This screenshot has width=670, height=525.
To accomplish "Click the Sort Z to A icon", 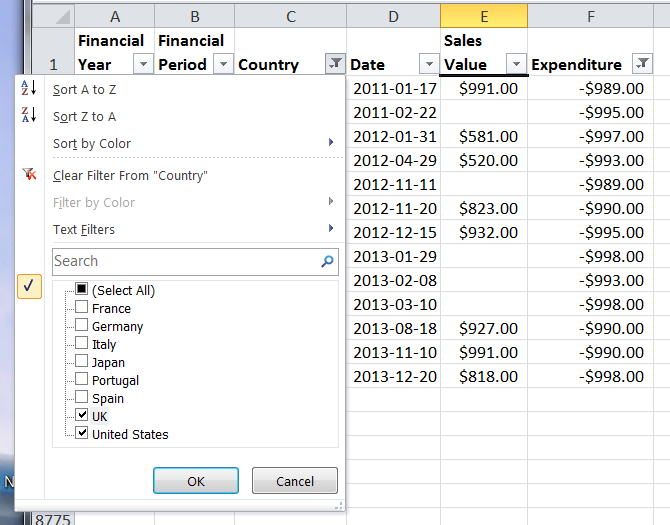I will pyautogui.click(x=28, y=116).
